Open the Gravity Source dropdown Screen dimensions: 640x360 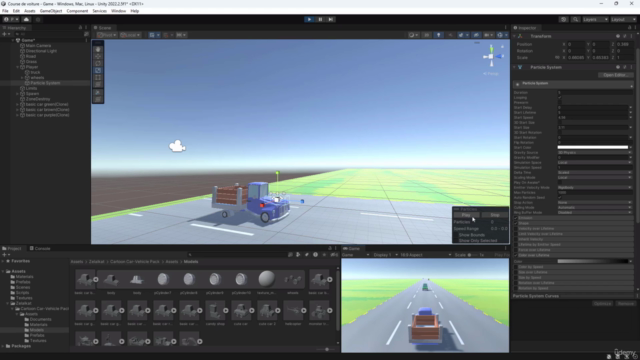tap(595, 153)
